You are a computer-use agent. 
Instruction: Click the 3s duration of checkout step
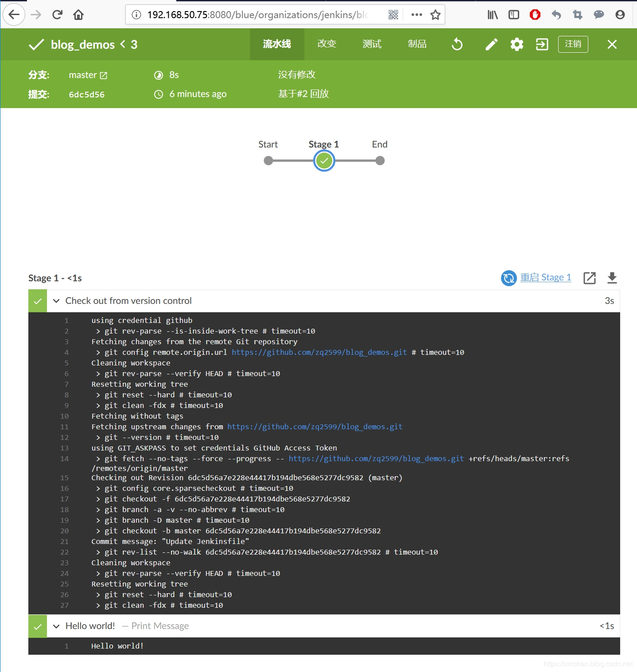tap(610, 301)
